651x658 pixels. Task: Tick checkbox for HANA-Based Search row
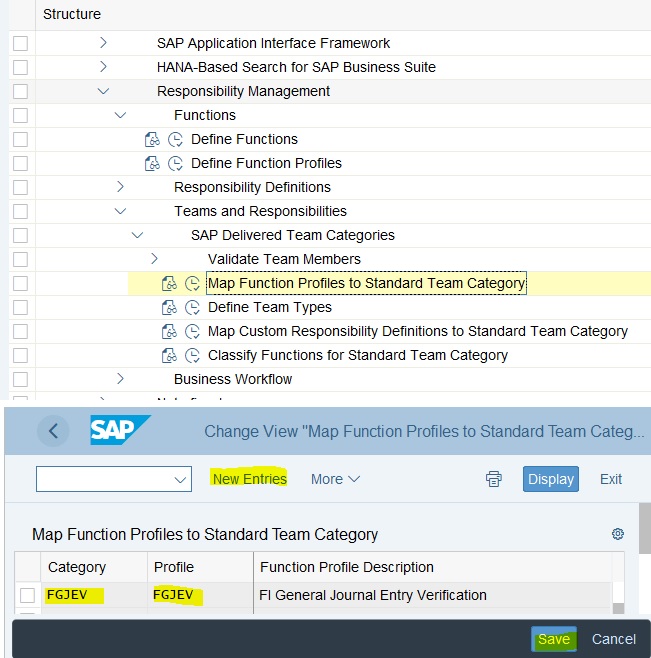(x=21, y=67)
